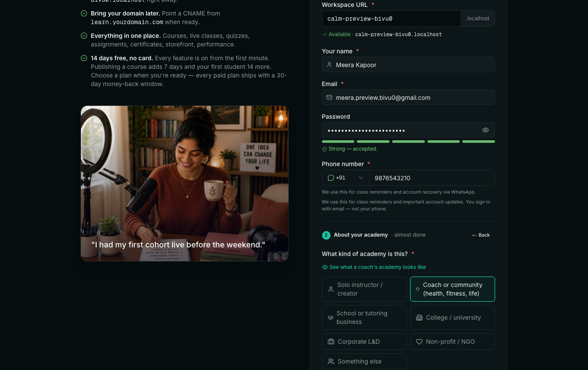Focus the Password input field
The image size is (588, 370).
pos(408,130)
